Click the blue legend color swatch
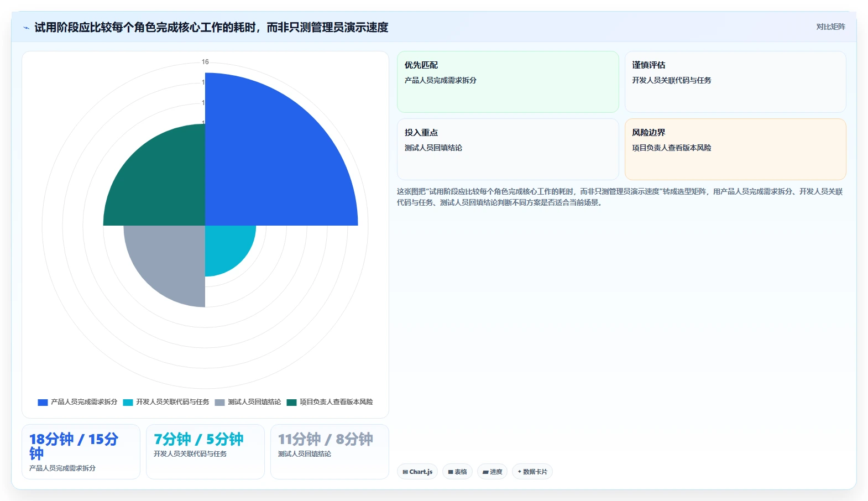This screenshot has height=501, width=868. pos(43,402)
